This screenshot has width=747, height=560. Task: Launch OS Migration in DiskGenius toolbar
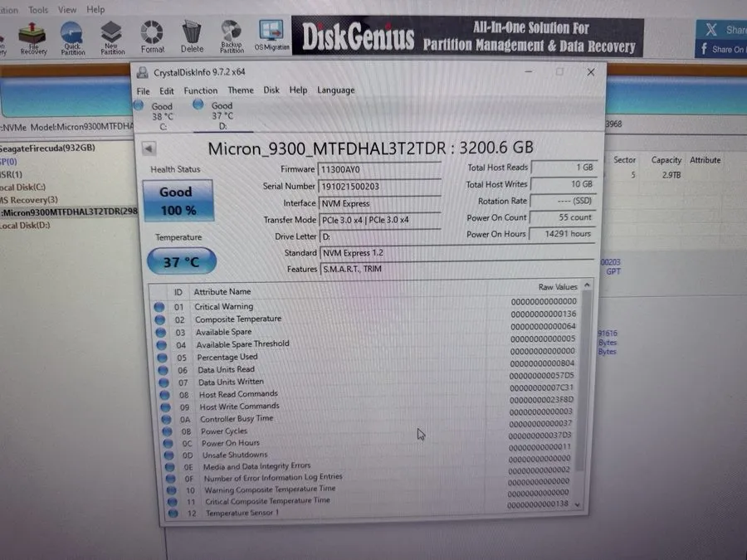click(x=271, y=35)
